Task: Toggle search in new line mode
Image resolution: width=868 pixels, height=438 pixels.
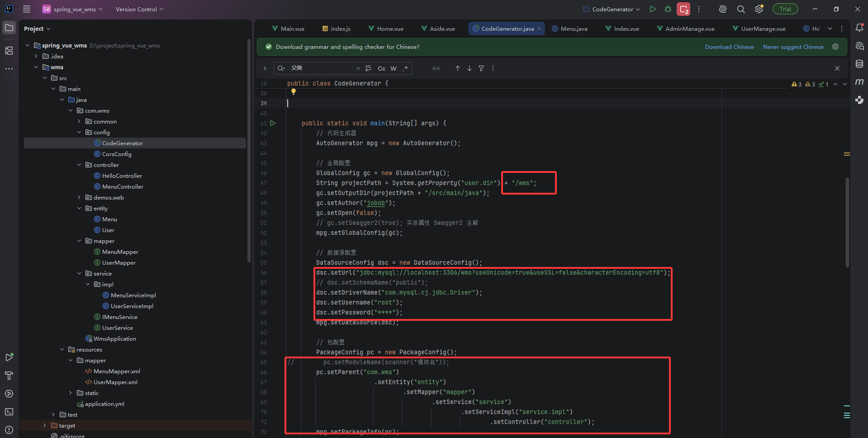Action: pyautogui.click(x=368, y=68)
